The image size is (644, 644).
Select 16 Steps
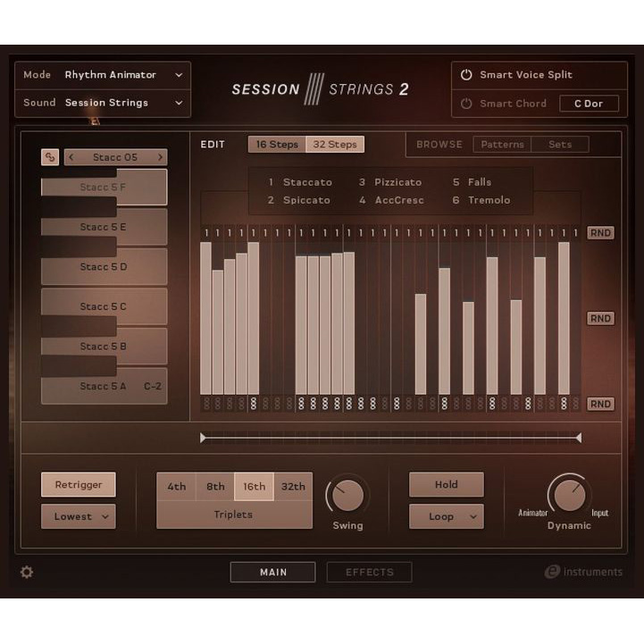click(x=277, y=145)
